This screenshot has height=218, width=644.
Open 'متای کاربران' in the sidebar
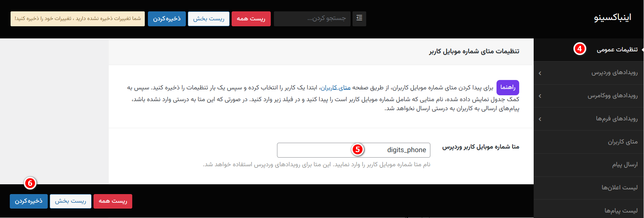pyautogui.click(x=622, y=142)
